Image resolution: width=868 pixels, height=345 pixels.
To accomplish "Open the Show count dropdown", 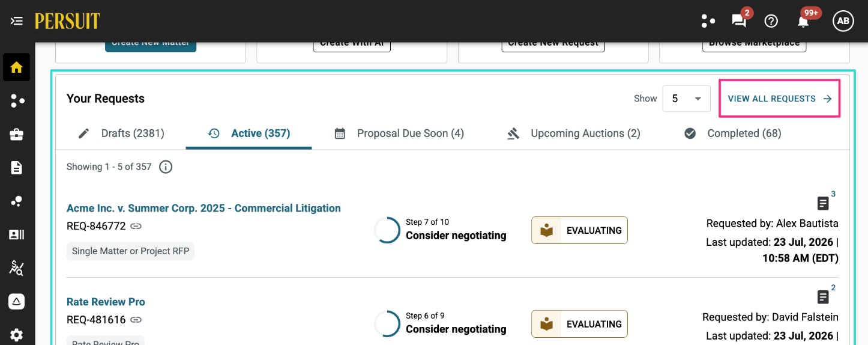I will 686,99.
